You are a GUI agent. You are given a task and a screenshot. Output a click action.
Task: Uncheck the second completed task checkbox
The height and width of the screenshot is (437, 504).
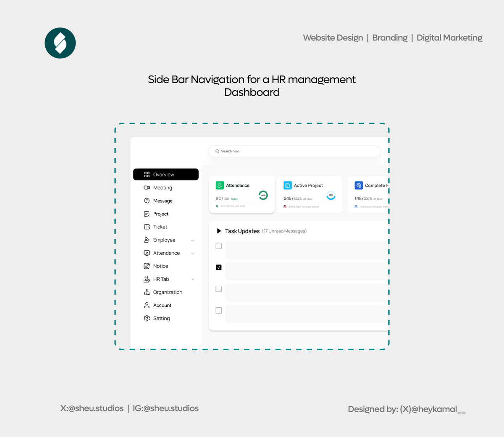[218, 267]
